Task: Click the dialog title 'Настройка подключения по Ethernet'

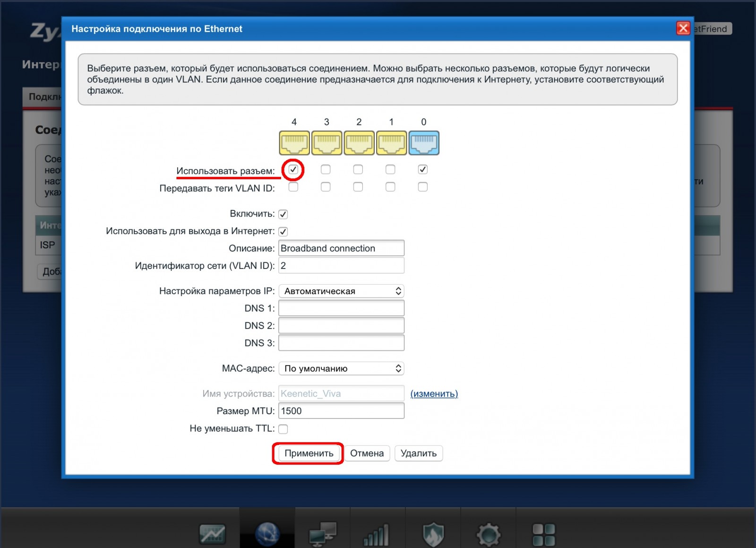Action: pyautogui.click(x=157, y=29)
